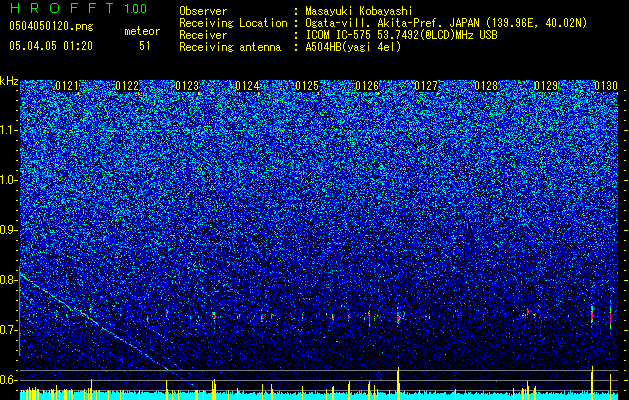This screenshot has height=400, width=629.
Task: Click the 0126 time marker
Action: tap(367, 86)
